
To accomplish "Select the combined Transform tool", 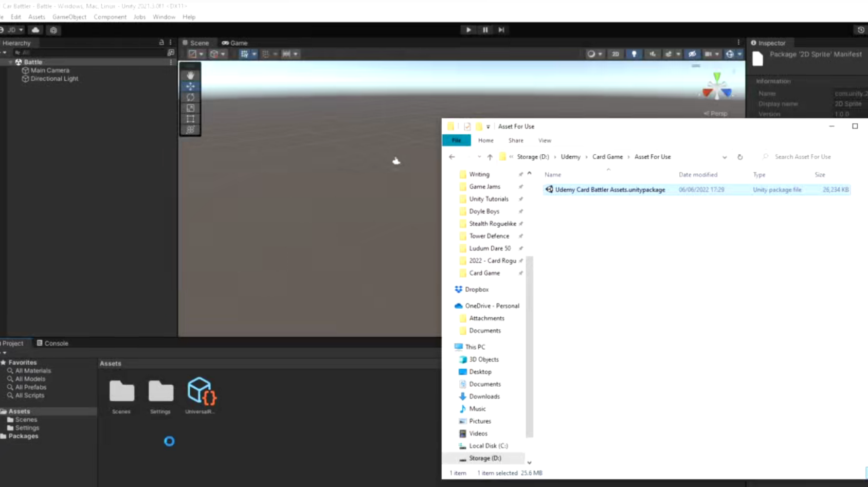I will click(190, 130).
